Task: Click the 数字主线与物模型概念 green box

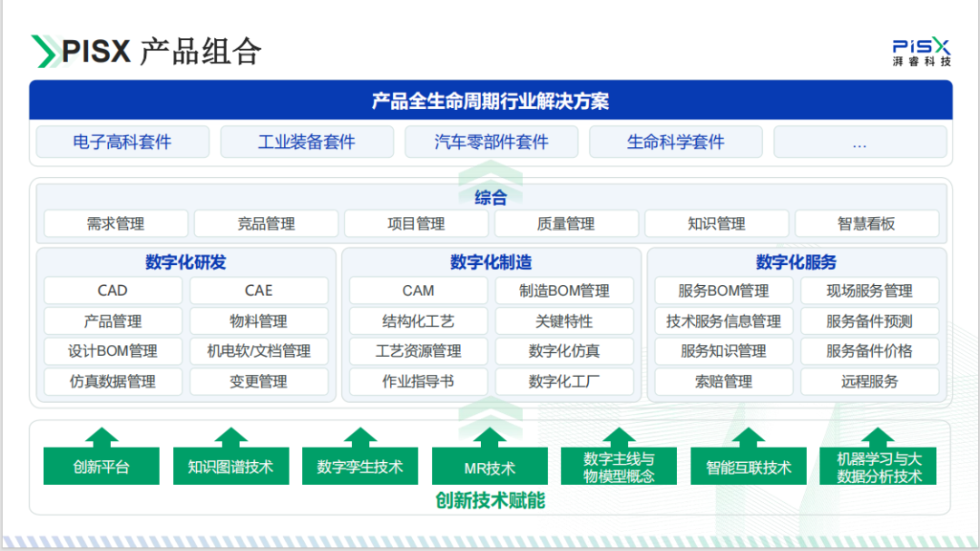Action: (619, 466)
